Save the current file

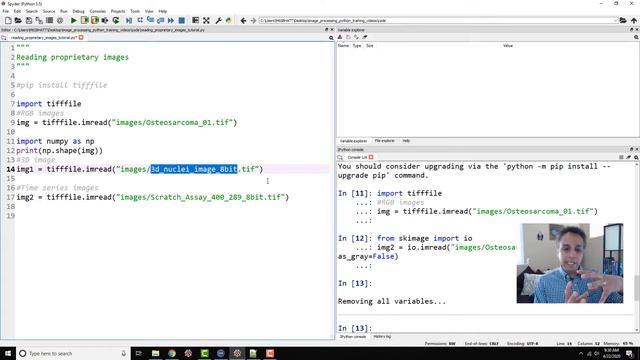point(29,20)
